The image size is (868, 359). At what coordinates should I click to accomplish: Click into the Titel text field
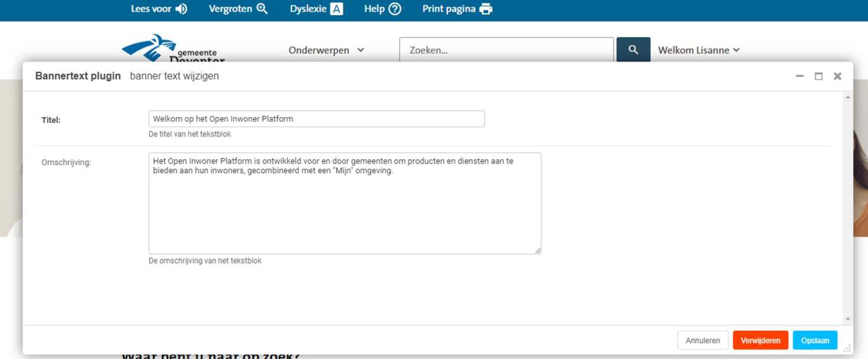pyautogui.click(x=316, y=119)
